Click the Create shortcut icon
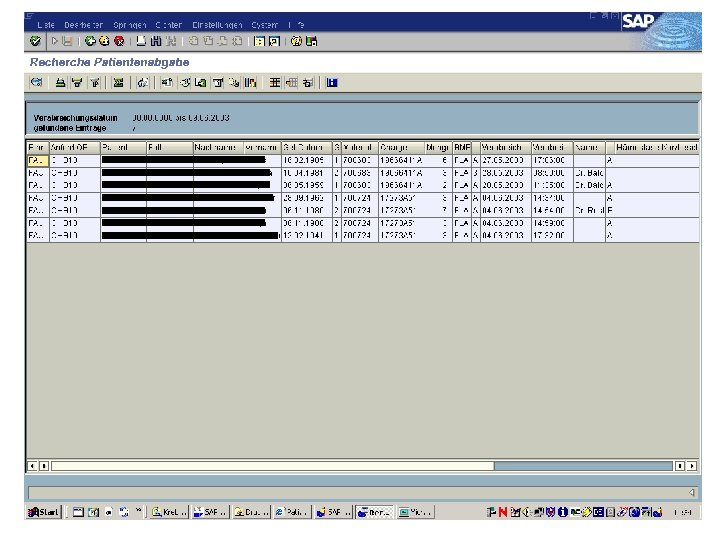The width and height of the screenshot is (720, 540). pyautogui.click(x=274, y=41)
